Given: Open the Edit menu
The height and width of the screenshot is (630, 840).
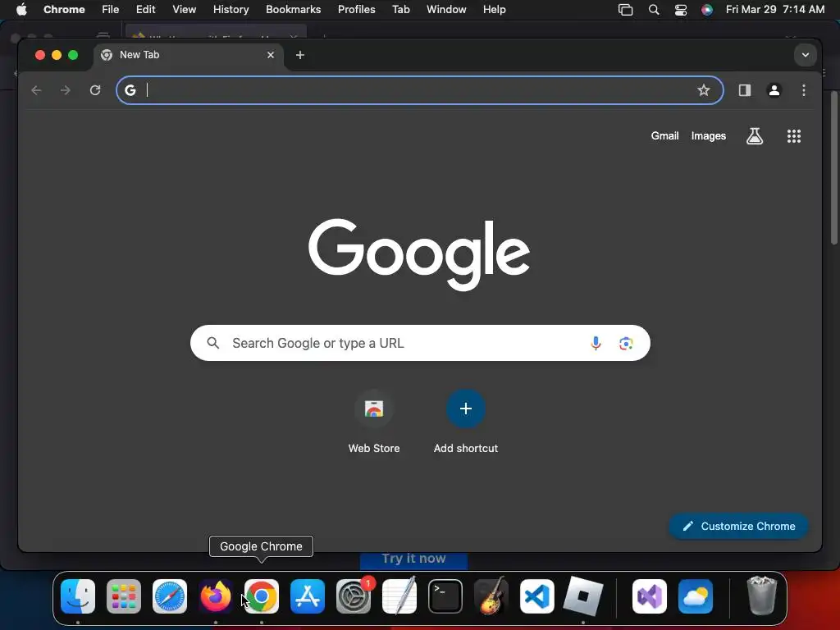Looking at the screenshot, I should pos(146,10).
